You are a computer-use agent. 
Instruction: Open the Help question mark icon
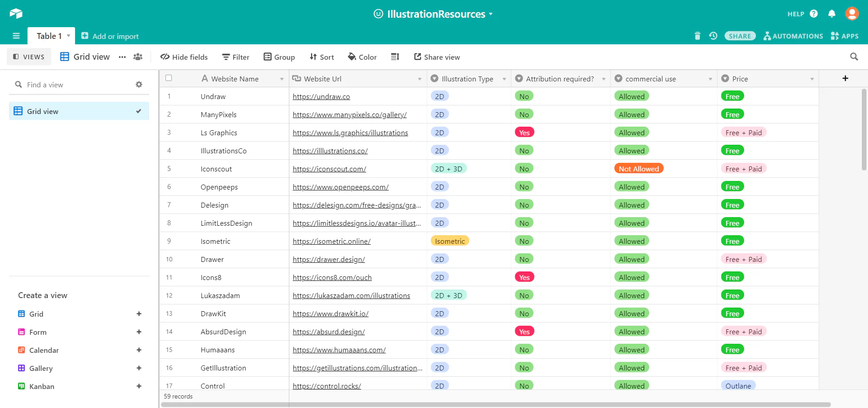coord(814,14)
